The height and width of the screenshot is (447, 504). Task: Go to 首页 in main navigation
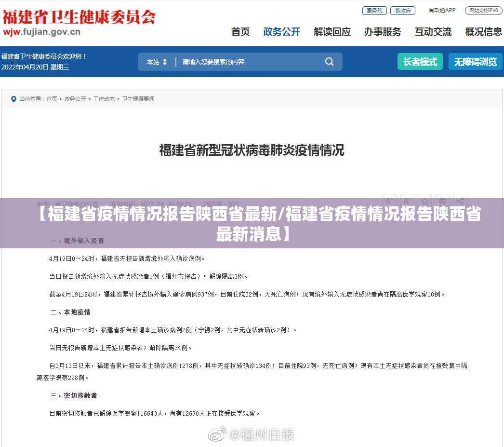[x=240, y=32]
